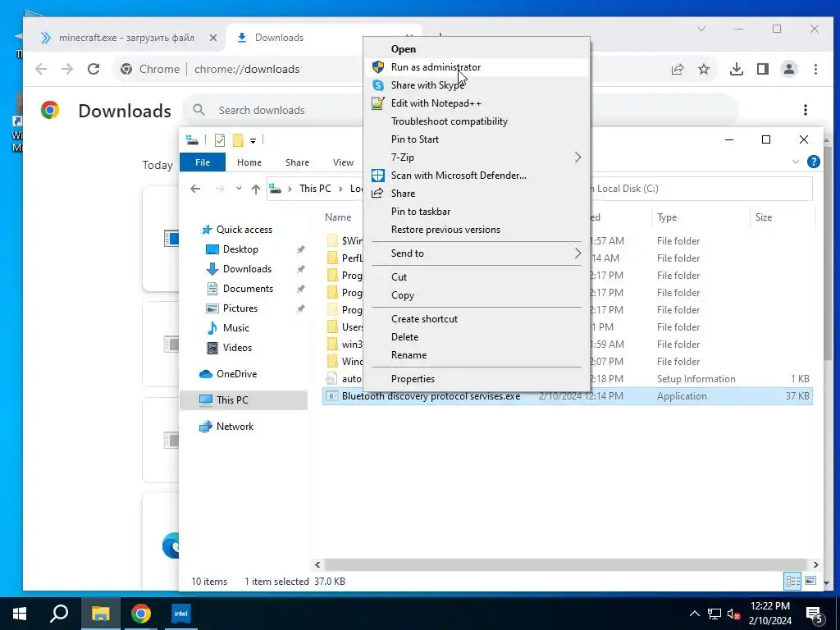Open Chrome tab search dropdown

click(701, 29)
